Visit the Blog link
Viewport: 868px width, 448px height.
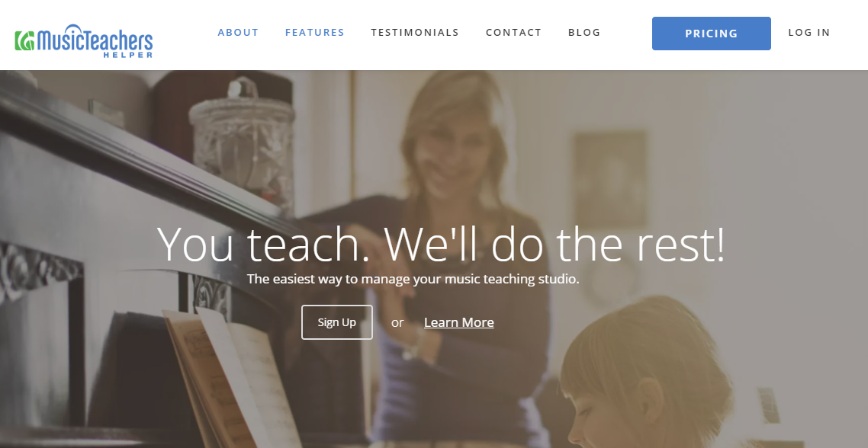point(584,33)
